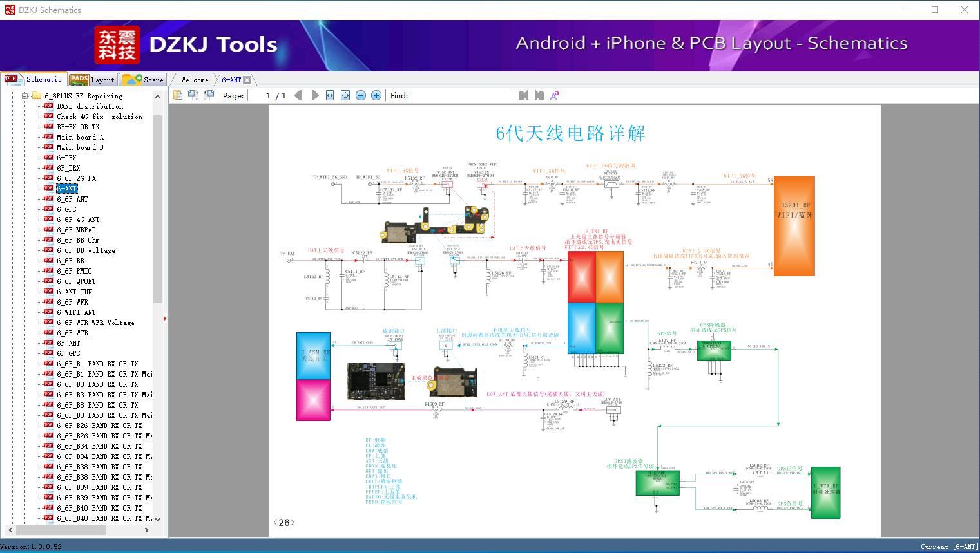This screenshot has width=980, height=553.
Task: Click the folder icon of 6_6PLUS RF Repairing
Action: (x=36, y=96)
